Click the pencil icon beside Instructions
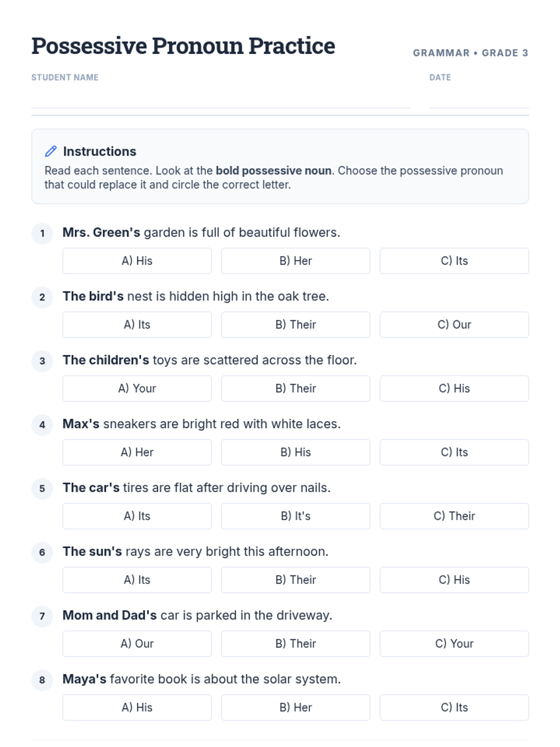 tap(50, 151)
